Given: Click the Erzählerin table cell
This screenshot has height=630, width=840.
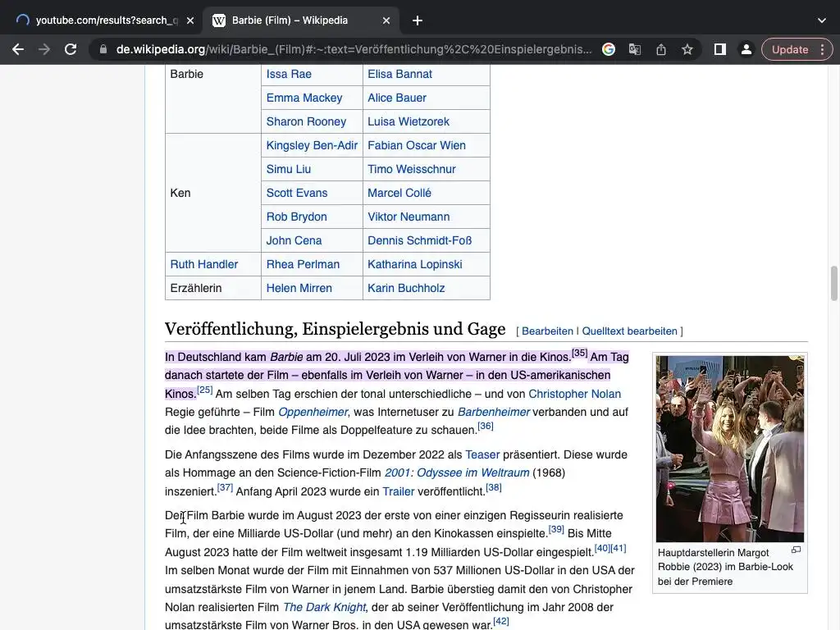Looking at the screenshot, I should tap(212, 288).
